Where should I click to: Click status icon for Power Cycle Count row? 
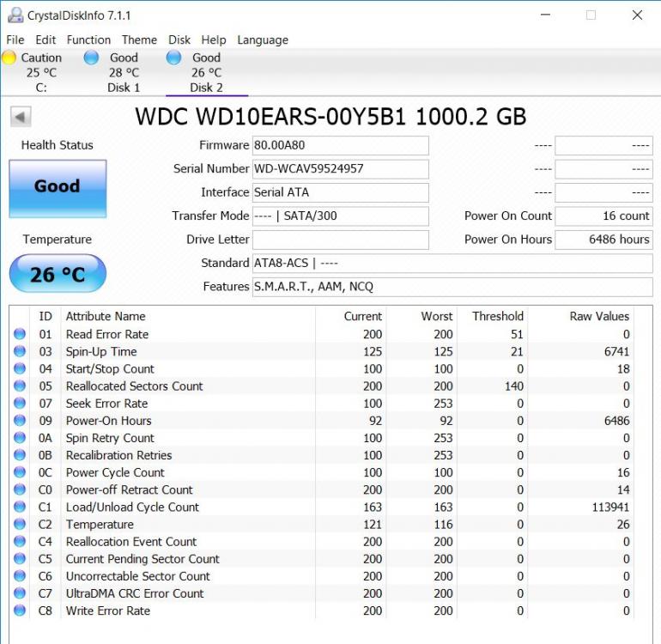(x=20, y=472)
